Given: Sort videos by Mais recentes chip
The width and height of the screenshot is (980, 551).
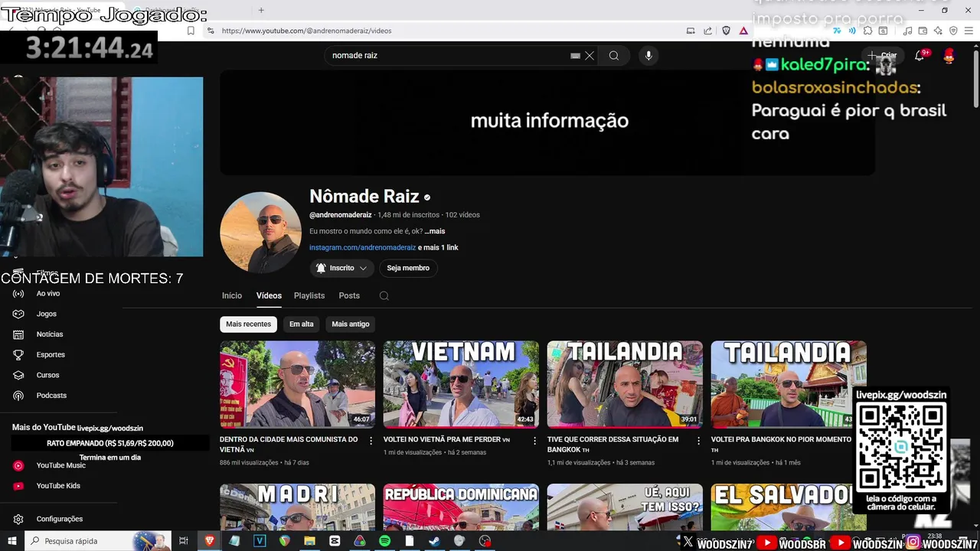Looking at the screenshot, I should [x=248, y=324].
